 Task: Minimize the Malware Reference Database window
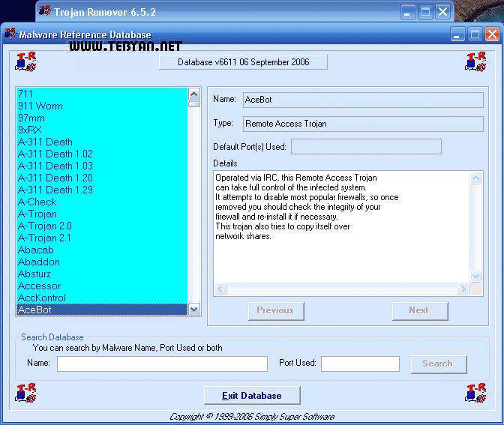(x=457, y=34)
